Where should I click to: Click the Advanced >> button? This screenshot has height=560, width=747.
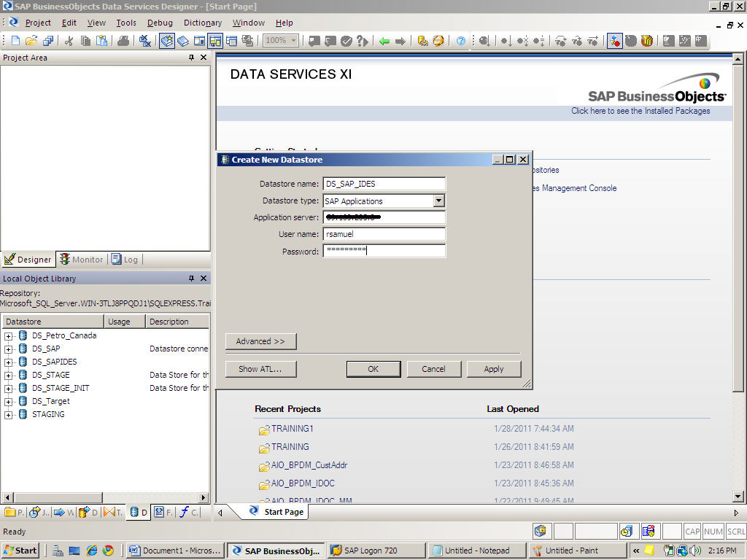260,341
